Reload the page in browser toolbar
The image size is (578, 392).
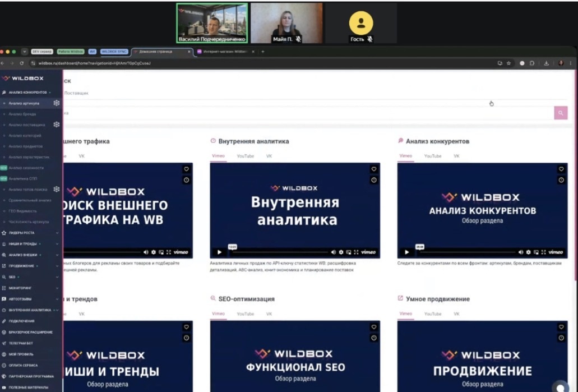22,63
